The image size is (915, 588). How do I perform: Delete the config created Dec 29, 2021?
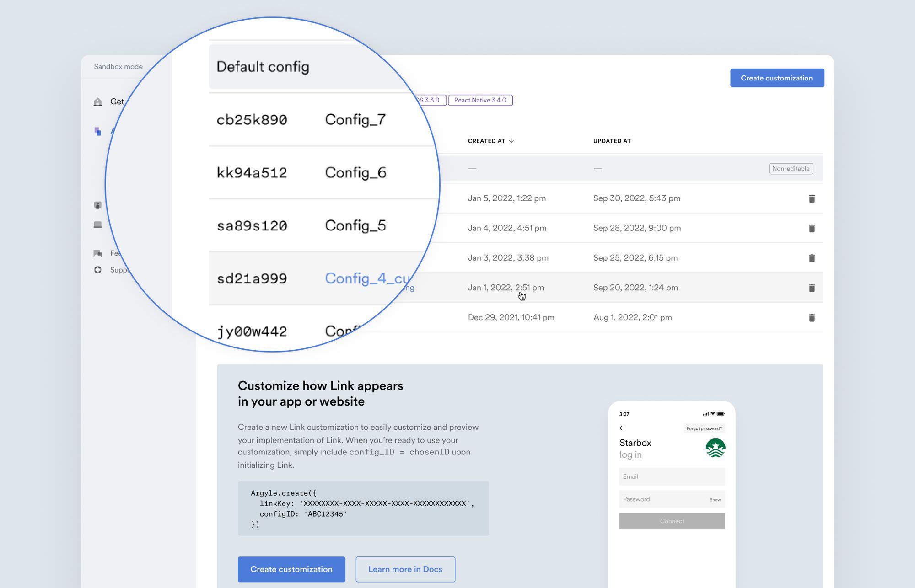[x=812, y=317]
